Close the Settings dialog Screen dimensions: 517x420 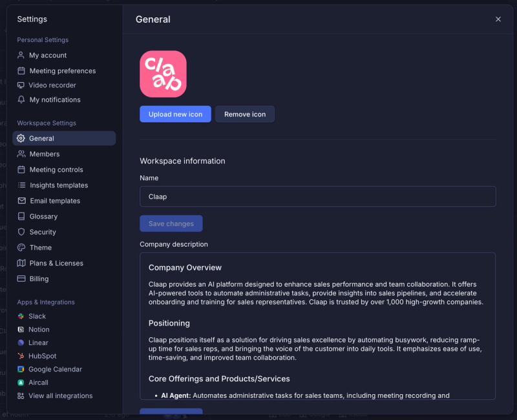pos(498,19)
